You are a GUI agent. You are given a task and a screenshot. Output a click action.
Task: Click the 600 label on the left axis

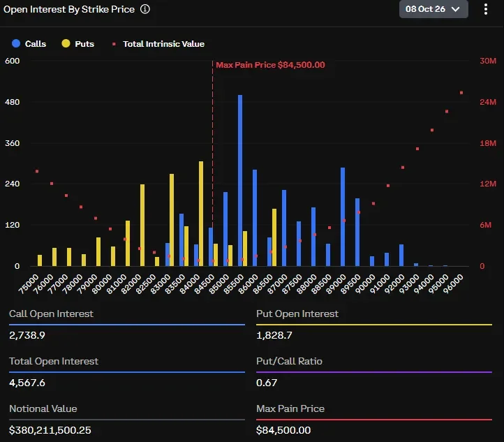pyautogui.click(x=12, y=61)
